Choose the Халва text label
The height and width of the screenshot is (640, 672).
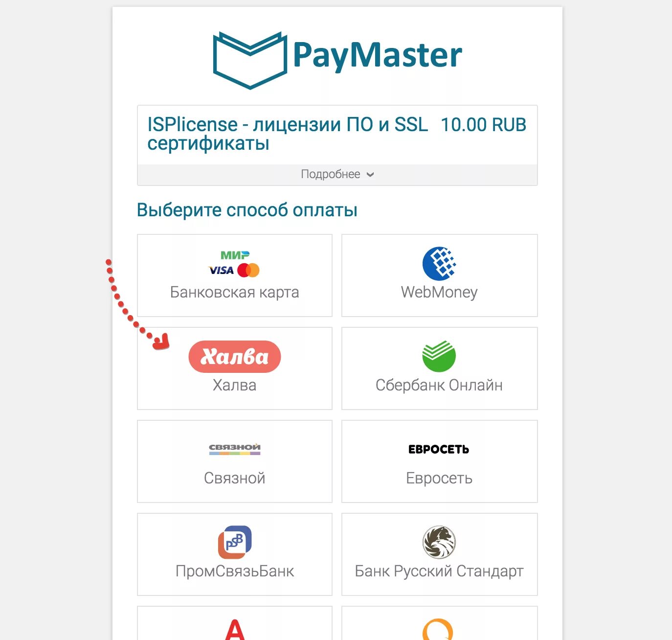pyautogui.click(x=235, y=385)
